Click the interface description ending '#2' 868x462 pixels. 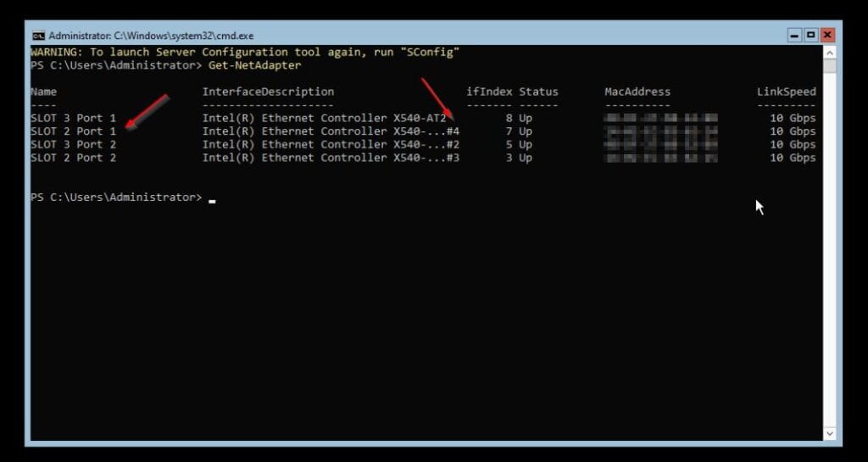point(331,144)
